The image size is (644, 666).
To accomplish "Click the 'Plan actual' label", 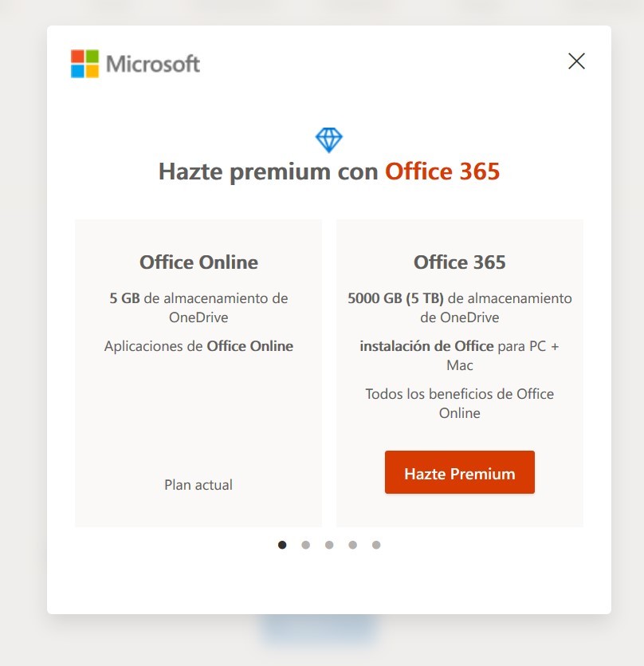I will [198, 484].
